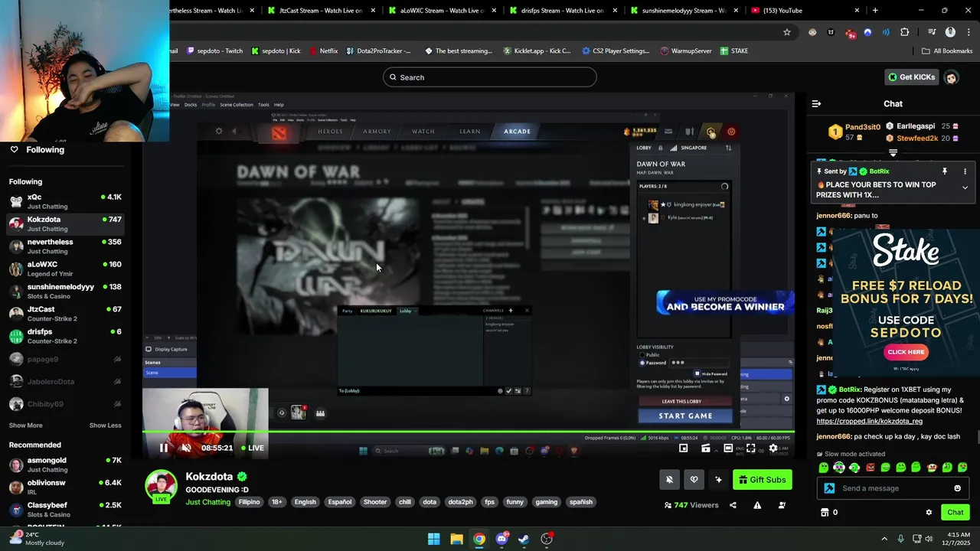Collapse the chat panel with the arrow icon
Screen dimensions: 980x551
[x=816, y=103]
